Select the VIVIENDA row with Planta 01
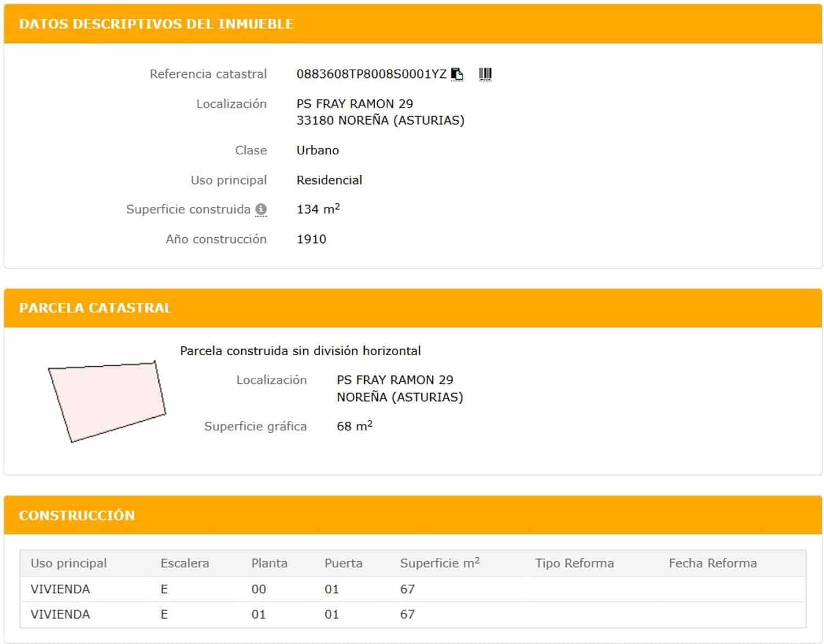The height and width of the screenshot is (644, 824). [59, 614]
